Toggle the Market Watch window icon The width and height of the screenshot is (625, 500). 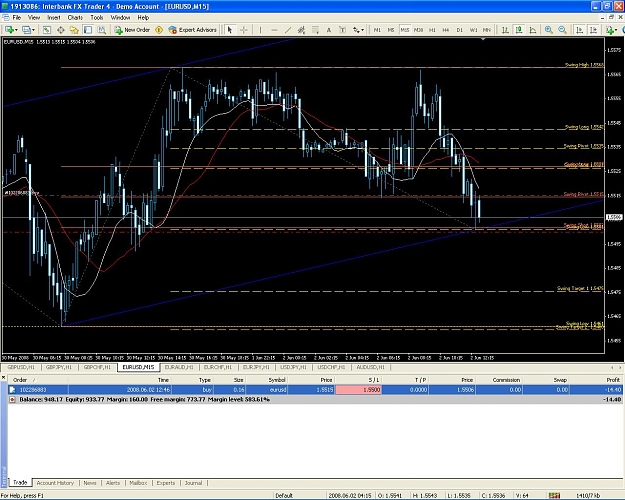[47, 30]
